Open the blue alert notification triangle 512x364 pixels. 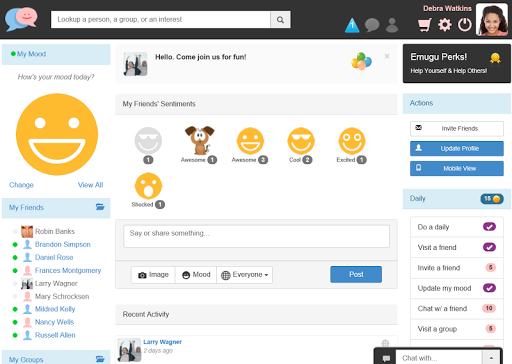pyautogui.click(x=352, y=25)
